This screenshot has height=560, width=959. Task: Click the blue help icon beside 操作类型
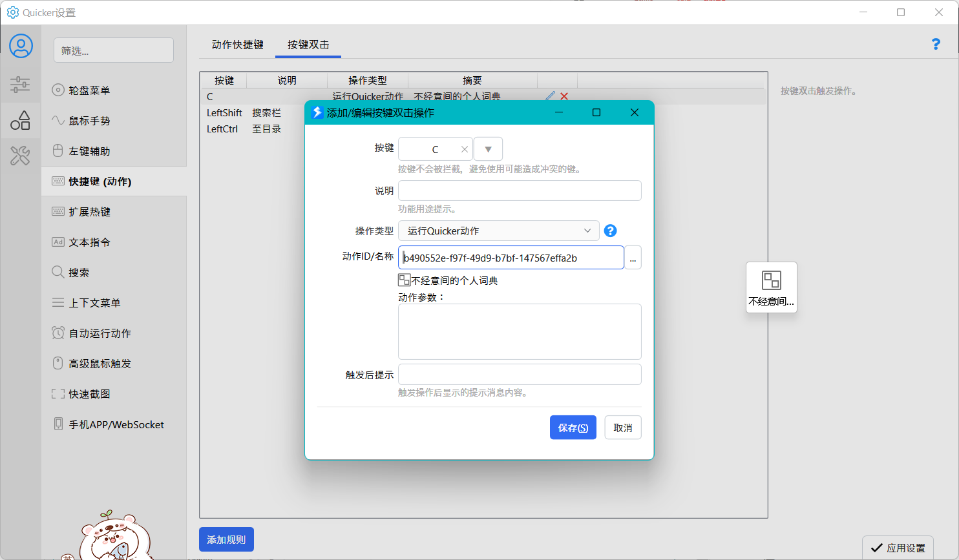(610, 231)
